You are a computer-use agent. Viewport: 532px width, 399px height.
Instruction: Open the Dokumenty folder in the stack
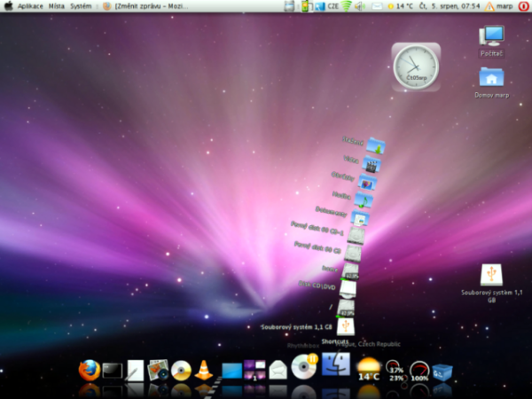tap(360, 218)
